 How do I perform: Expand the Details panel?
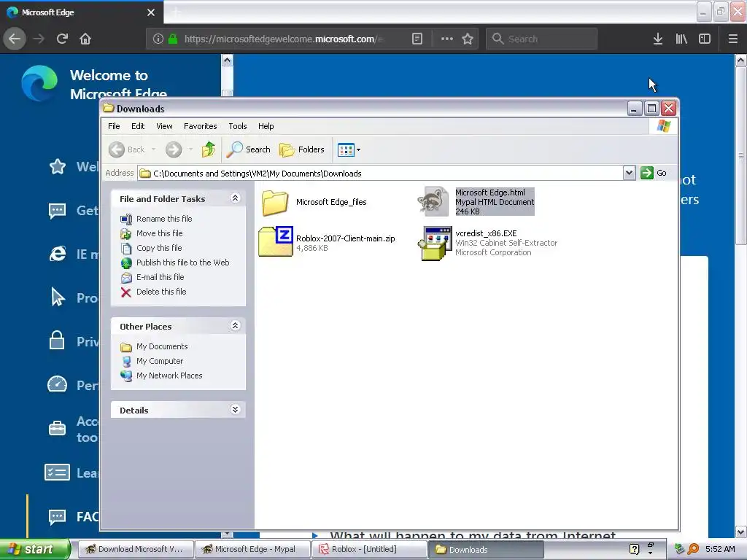[235, 410]
